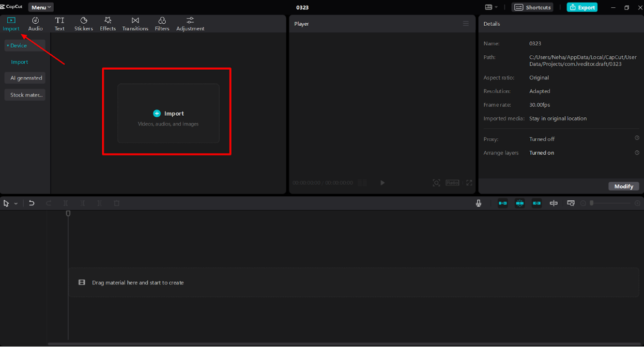Screen dimensions: 644x347
Task: Start voiceover recording with microphone icon
Action: 479,203
